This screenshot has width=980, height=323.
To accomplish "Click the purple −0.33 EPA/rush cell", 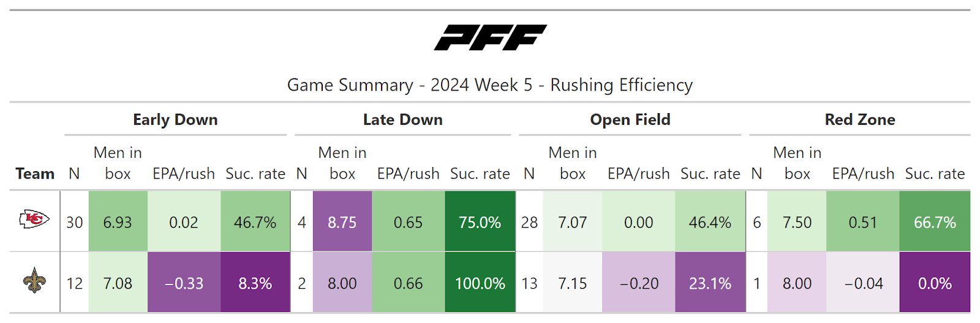I will click(x=184, y=284).
